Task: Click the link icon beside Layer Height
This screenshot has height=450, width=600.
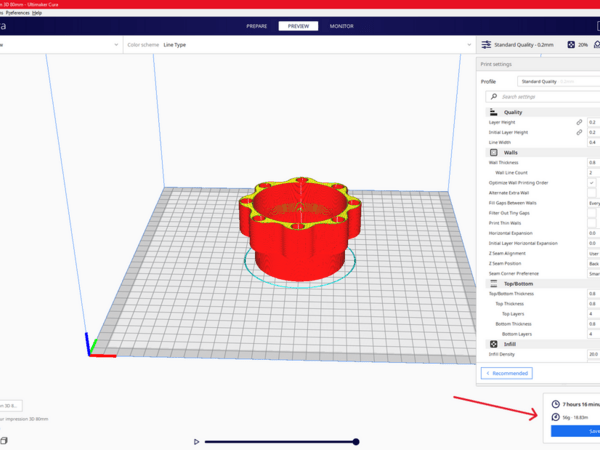Action: 578,122
